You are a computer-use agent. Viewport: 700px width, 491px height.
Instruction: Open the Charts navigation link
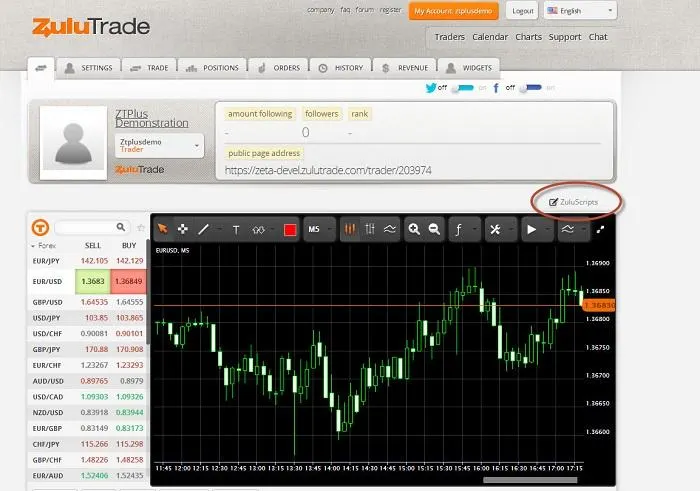click(x=529, y=37)
